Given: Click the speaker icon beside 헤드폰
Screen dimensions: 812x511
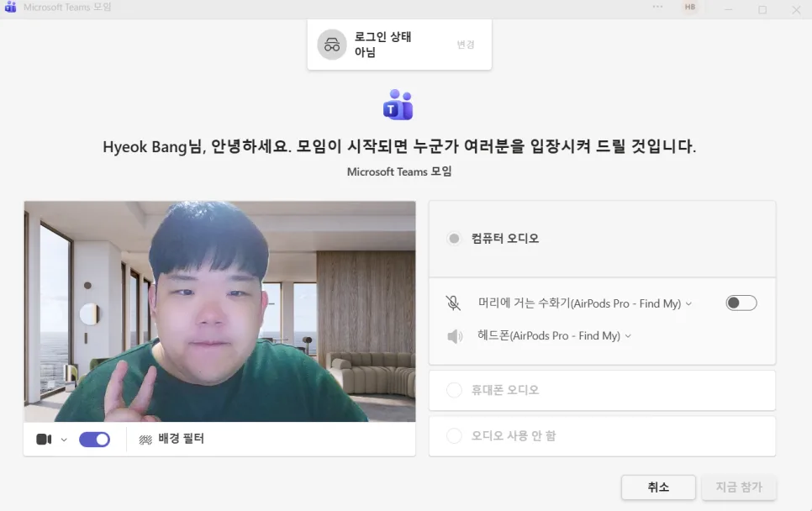Looking at the screenshot, I should click(x=454, y=336).
